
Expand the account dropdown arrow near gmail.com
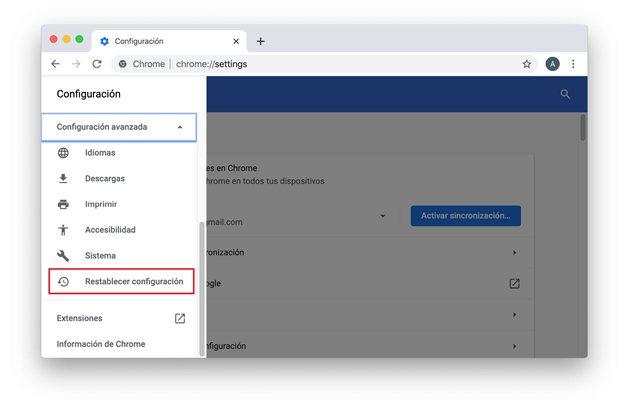pyautogui.click(x=383, y=216)
